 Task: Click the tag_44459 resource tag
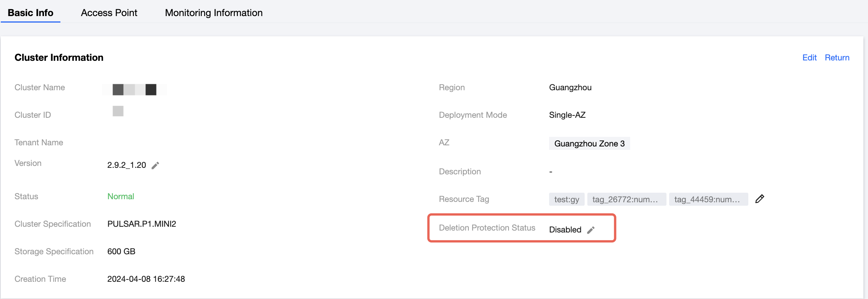pos(708,199)
